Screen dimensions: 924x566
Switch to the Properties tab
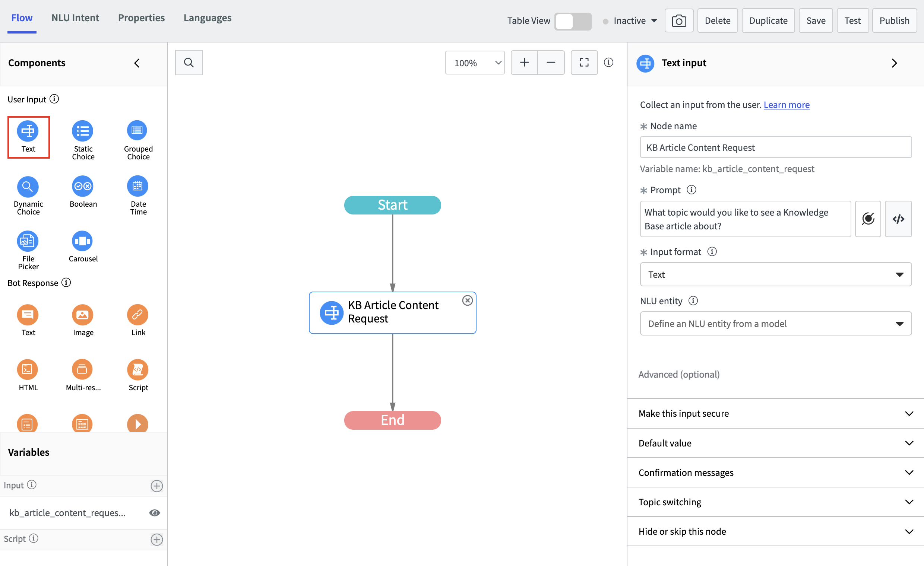point(141,18)
